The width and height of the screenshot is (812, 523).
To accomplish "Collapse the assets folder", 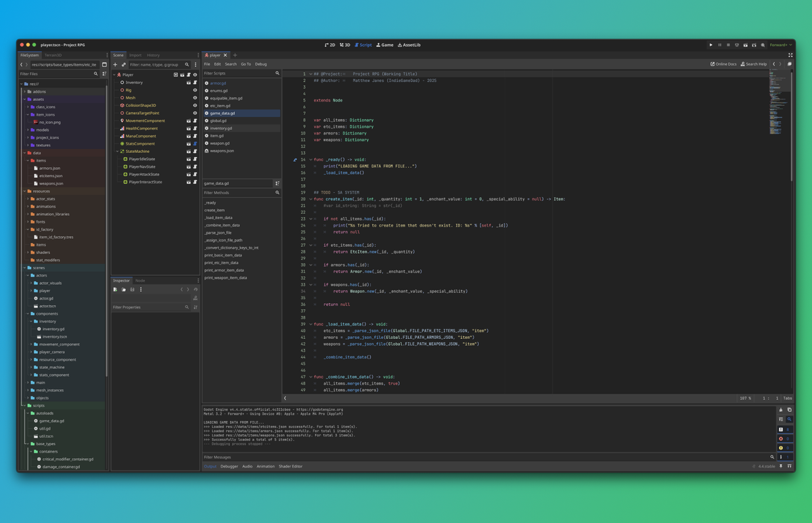I will 24,99.
